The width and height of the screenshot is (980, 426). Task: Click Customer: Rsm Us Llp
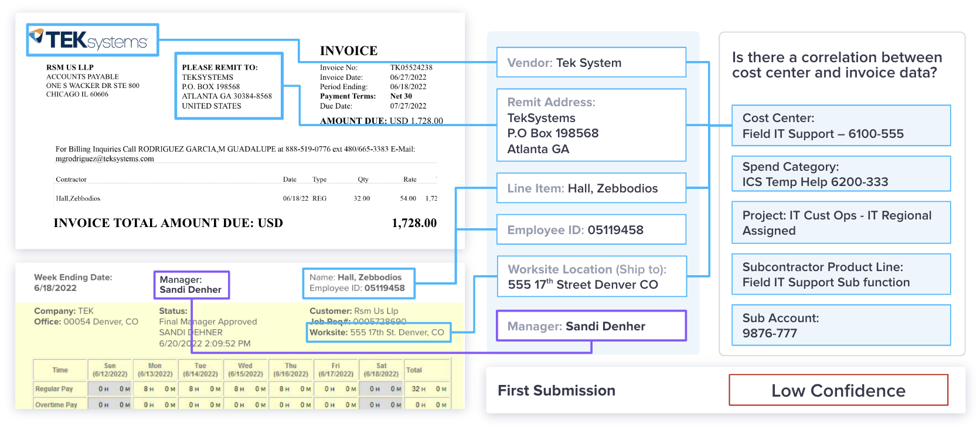[354, 311]
